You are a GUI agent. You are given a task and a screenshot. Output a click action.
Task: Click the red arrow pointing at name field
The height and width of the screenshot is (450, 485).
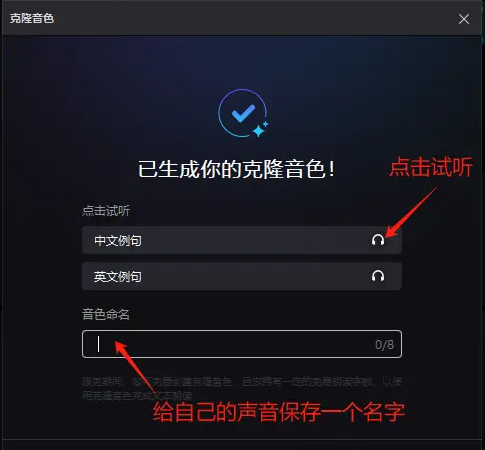[135, 367]
